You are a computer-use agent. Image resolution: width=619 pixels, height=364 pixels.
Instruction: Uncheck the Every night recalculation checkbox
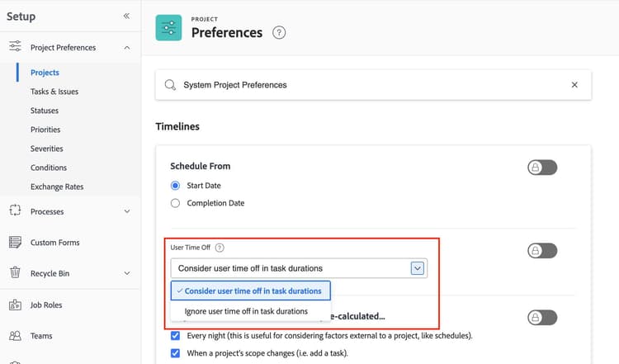(x=175, y=336)
